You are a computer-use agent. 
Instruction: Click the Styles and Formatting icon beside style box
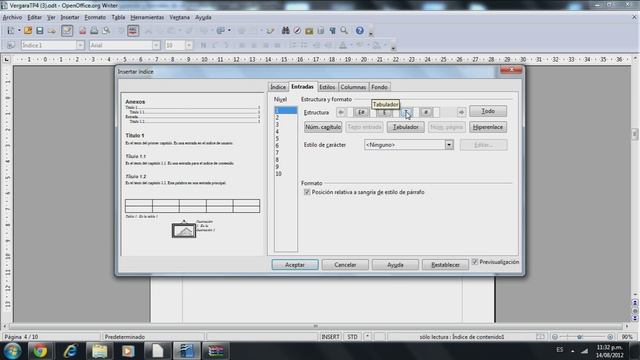pyautogui.click(x=11, y=45)
